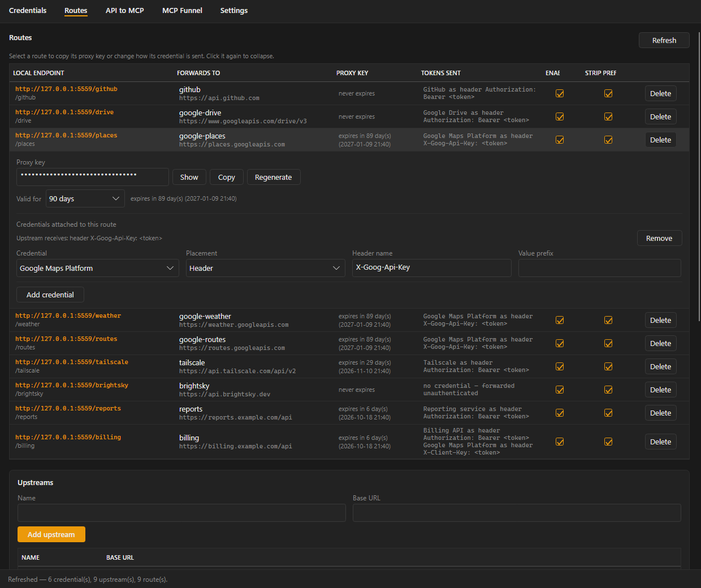The height and width of the screenshot is (588, 701).
Task: Open the API to MCP tab
Action: pos(125,10)
